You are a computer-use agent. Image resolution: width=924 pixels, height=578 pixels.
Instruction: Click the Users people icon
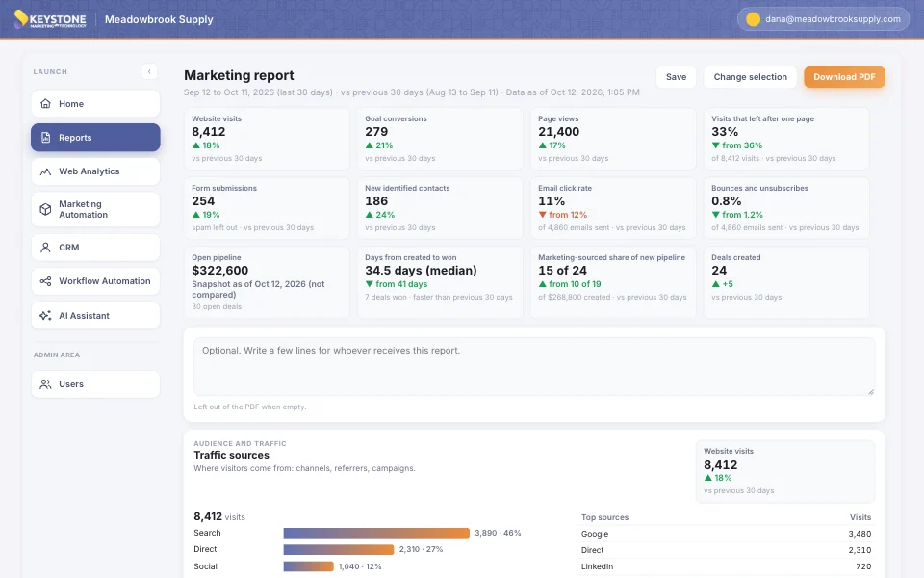click(x=45, y=384)
